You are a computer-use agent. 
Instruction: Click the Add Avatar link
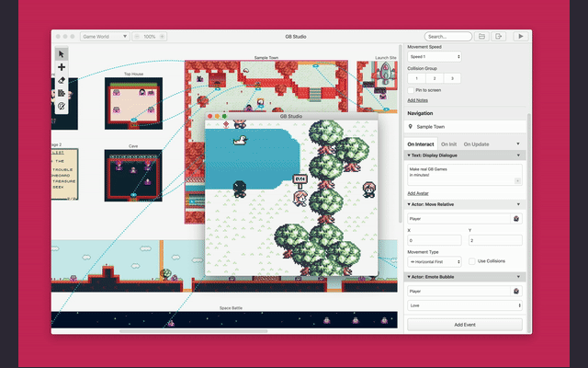click(418, 193)
